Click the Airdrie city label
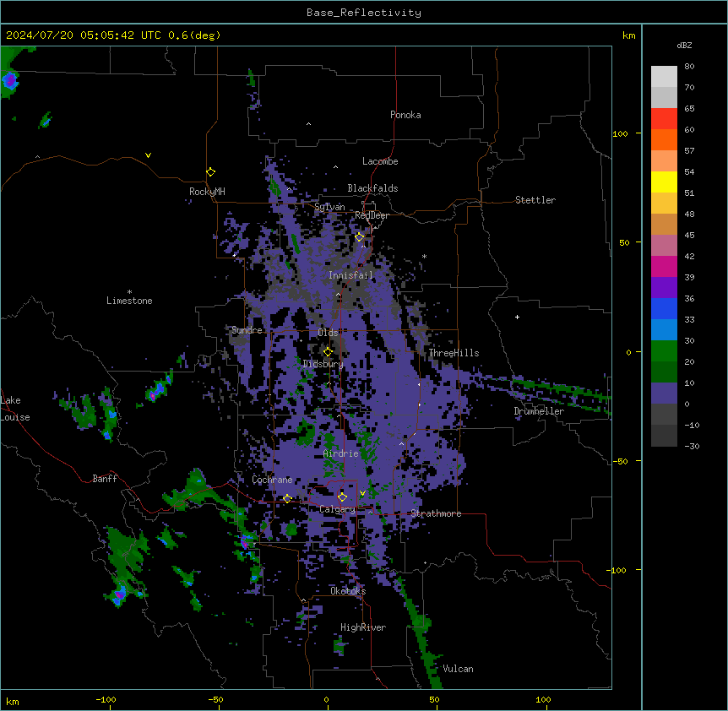 click(x=340, y=453)
